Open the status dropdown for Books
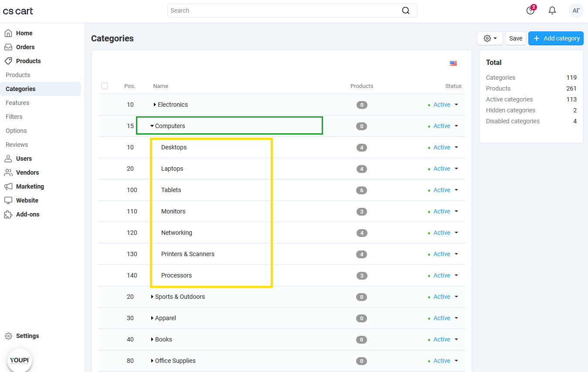Screen dimensions: 588x372 456,339
